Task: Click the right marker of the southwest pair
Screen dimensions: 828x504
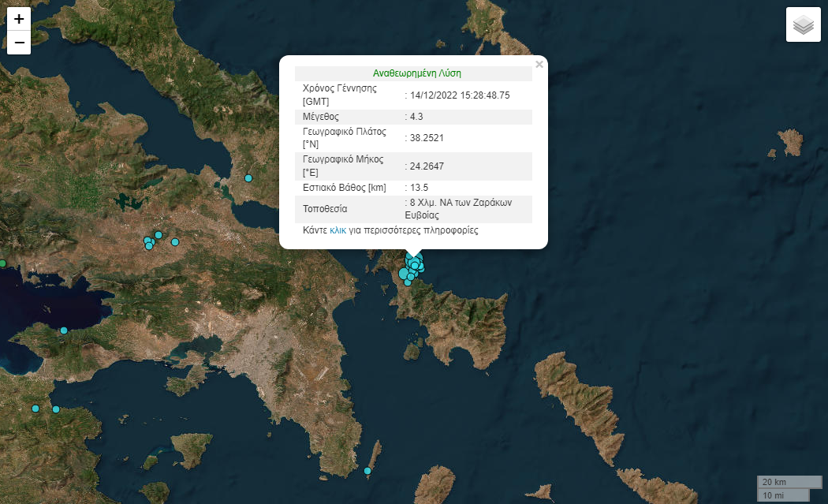Action: (x=56, y=409)
